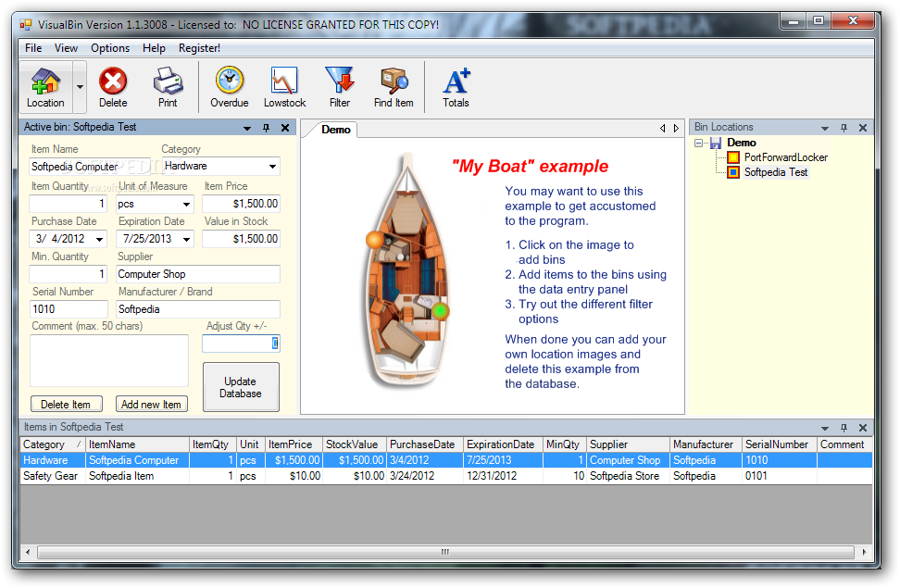The width and height of the screenshot is (900, 588).
Task: Click the PortForwardLocker yellow bin icon
Action: 733,157
